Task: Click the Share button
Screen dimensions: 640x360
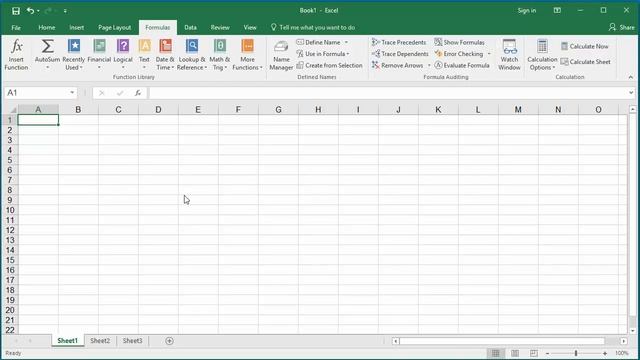Action: click(622, 27)
